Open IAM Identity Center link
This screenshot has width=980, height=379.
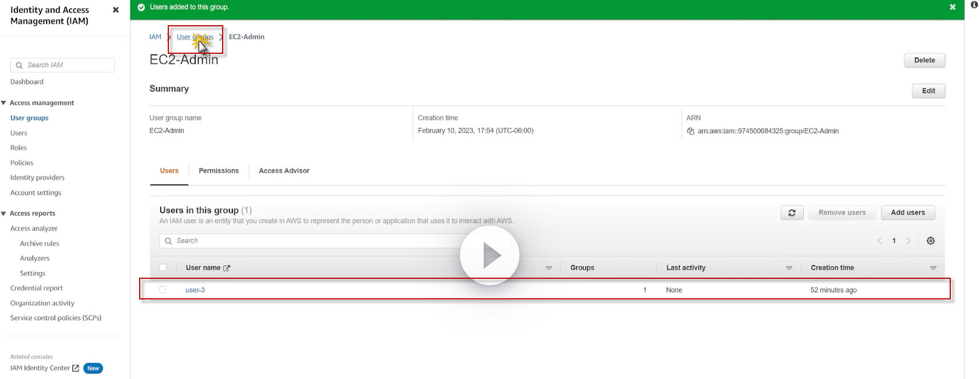tap(40, 368)
